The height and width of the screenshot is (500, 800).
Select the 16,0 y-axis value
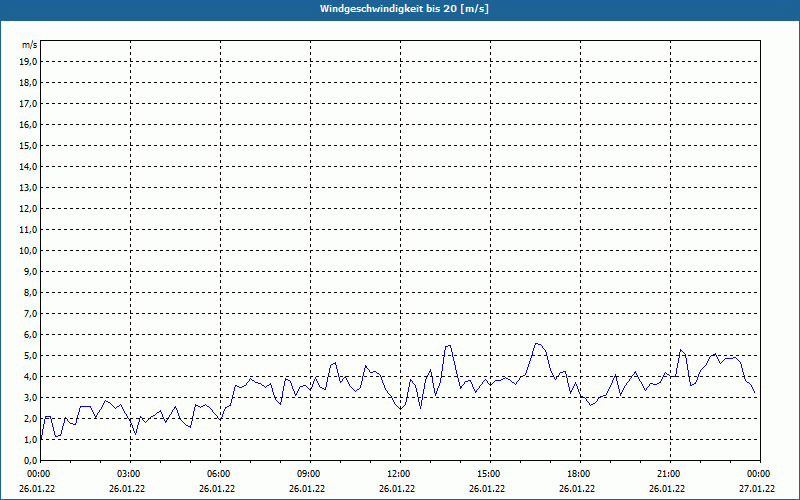(28, 124)
